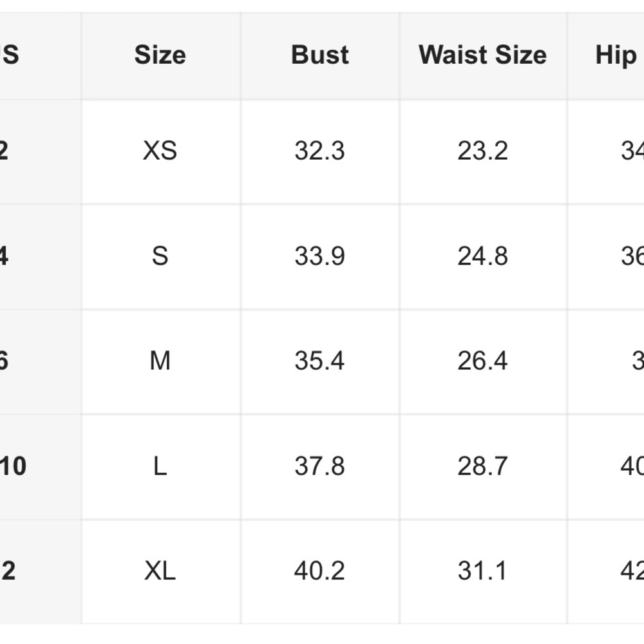Screen dimensions: 644x644
Task: Select the 31.1 waist cell
Action: pyautogui.click(x=482, y=571)
